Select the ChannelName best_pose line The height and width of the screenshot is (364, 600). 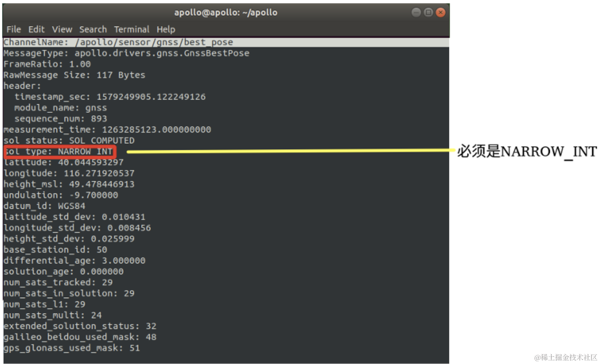(x=226, y=42)
